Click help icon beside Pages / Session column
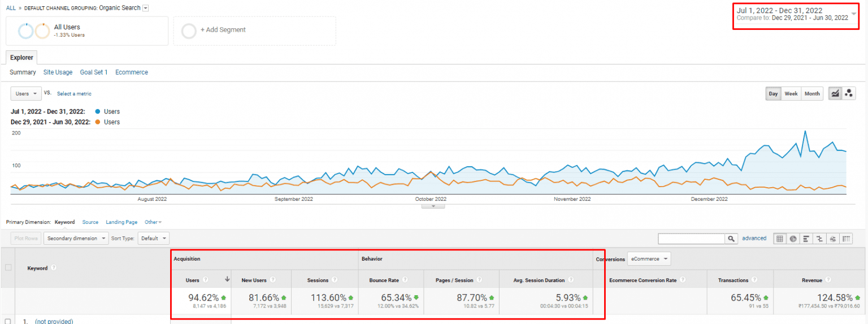Image resolution: width=868 pixels, height=324 pixels. [x=479, y=279]
